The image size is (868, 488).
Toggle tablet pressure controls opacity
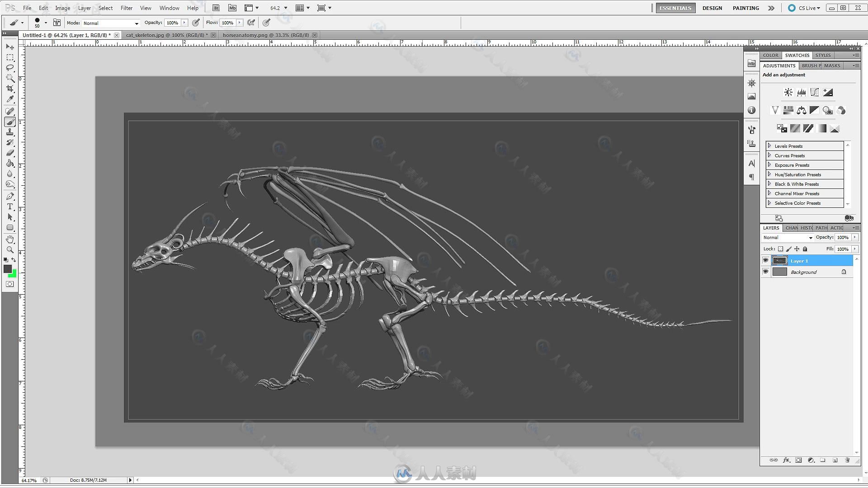(x=196, y=23)
